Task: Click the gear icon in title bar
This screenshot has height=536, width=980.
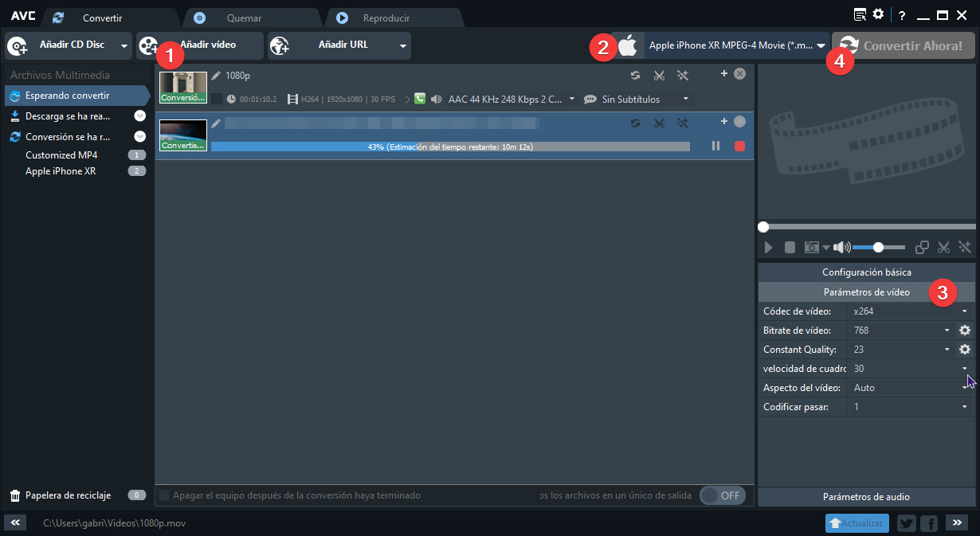Action: (878, 14)
